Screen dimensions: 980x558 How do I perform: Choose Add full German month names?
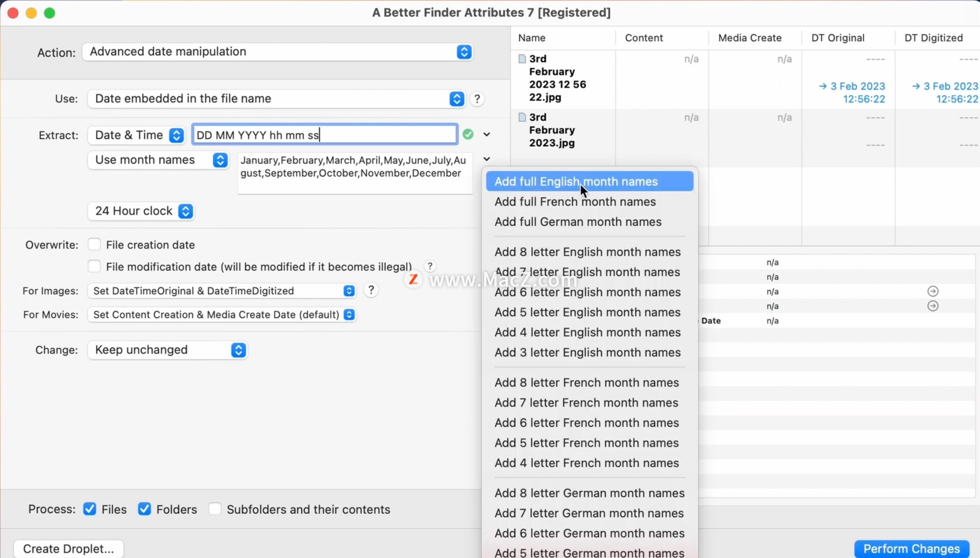tap(590, 222)
